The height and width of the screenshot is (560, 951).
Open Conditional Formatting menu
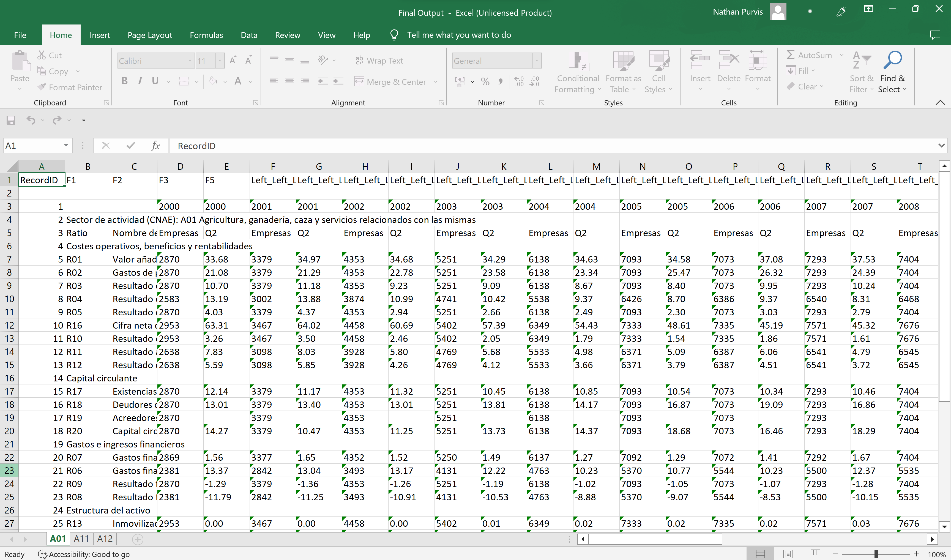click(578, 72)
